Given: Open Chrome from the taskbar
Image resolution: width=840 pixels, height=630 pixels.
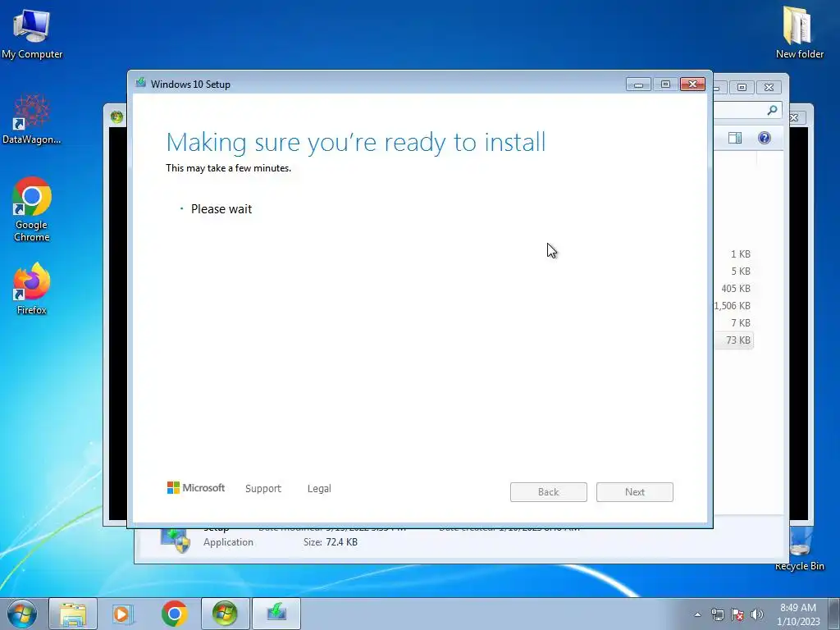Looking at the screenshot, I should (x=174, y=614).
